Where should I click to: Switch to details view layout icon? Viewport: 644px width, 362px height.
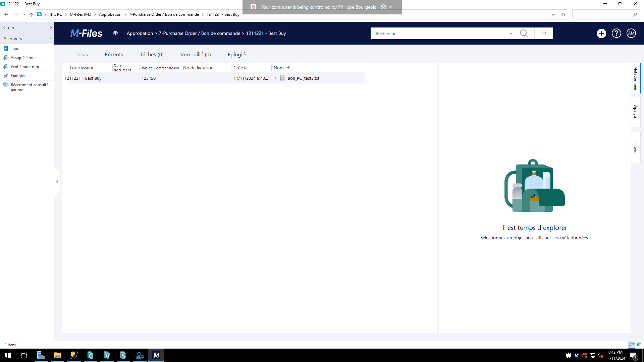632,345
